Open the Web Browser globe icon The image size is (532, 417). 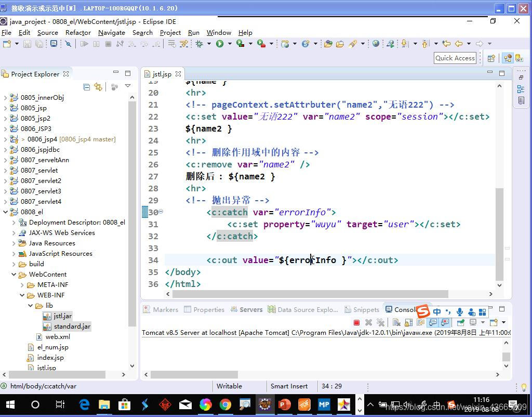click(376, 44)
